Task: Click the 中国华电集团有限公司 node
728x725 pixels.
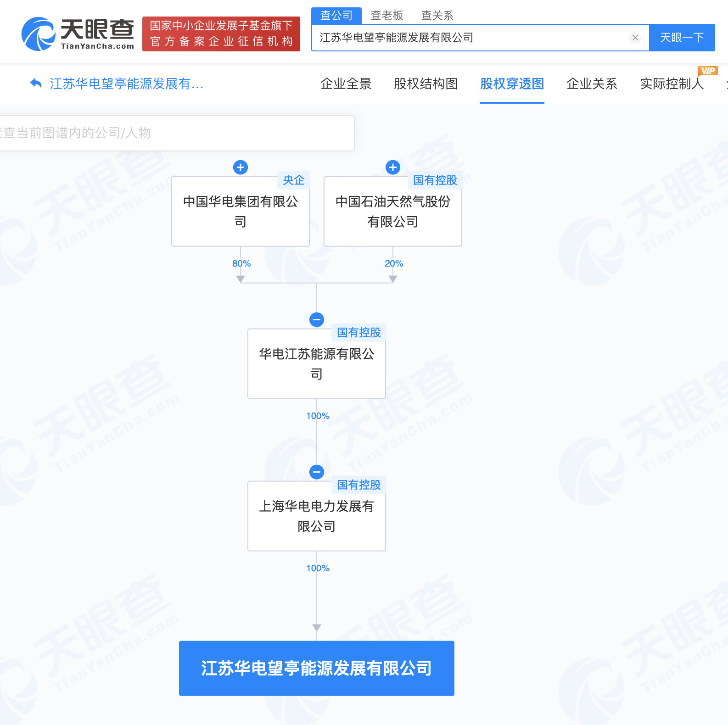Action: [241, 212]
